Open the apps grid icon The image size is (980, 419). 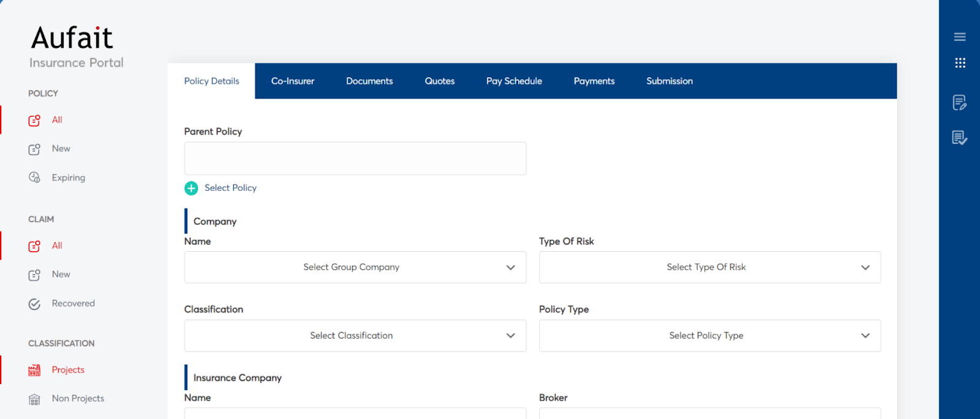[x=960, y=62]
